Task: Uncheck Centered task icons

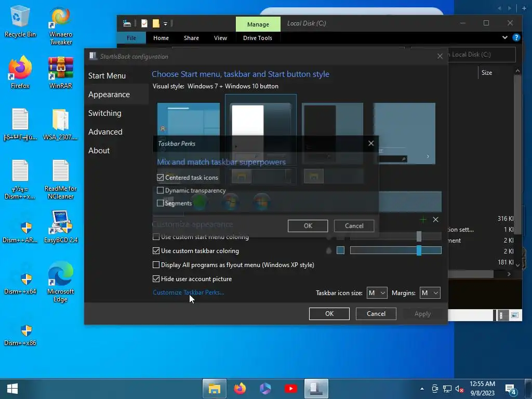Action: point(161,178)
